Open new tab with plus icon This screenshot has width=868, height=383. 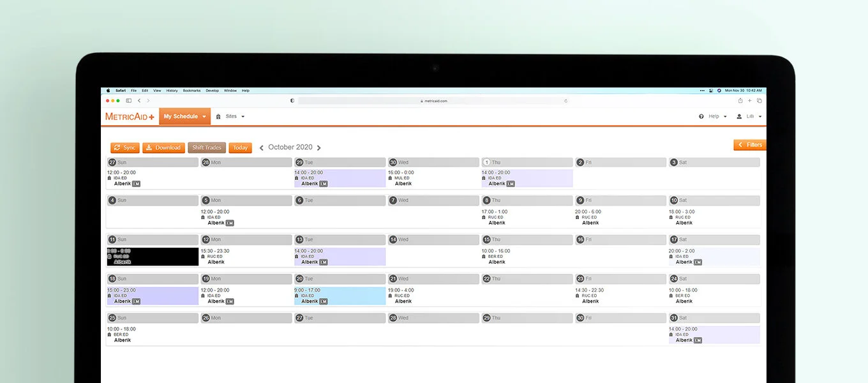pos(750,100)
